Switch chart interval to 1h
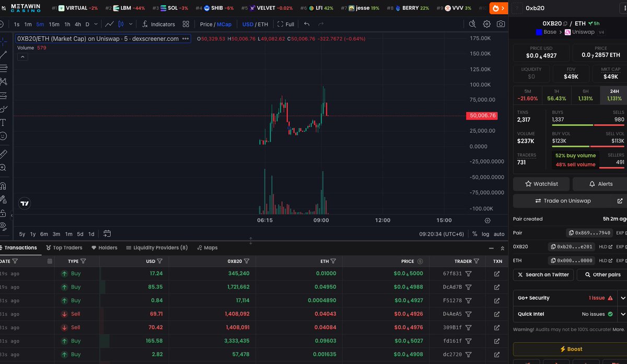Image resolution: width=627 pixels, height=364 pixels. (67, 24)
